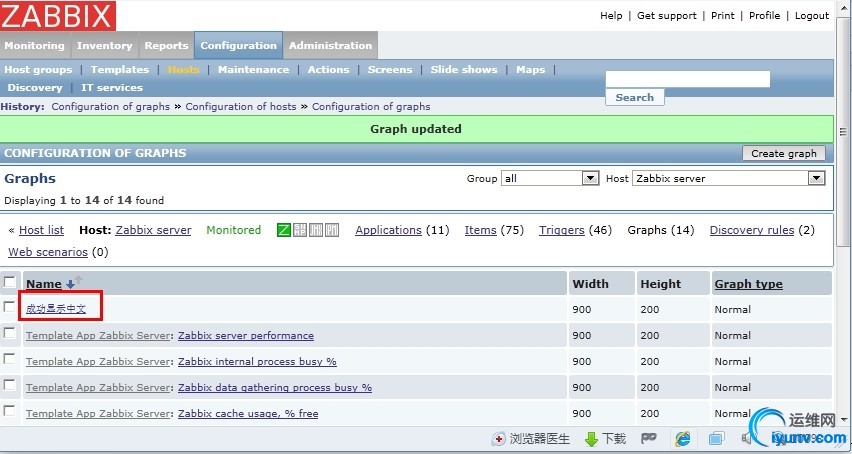Open Template App Zabbix Server link in performance row
Viewport: 852px width, 454px height.
click(x=98, y=336)
